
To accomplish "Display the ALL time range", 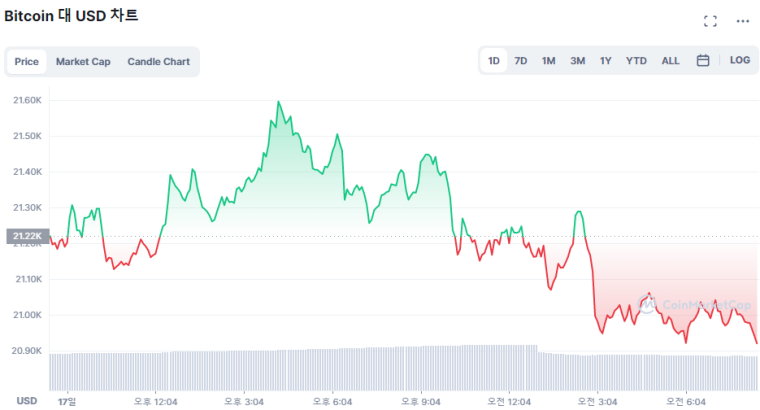I will click(670, 61).
